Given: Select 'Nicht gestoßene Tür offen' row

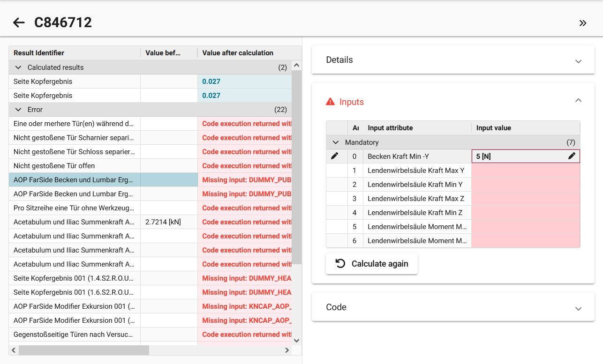Looking at the screenshot, I should (x=150, y=166).
